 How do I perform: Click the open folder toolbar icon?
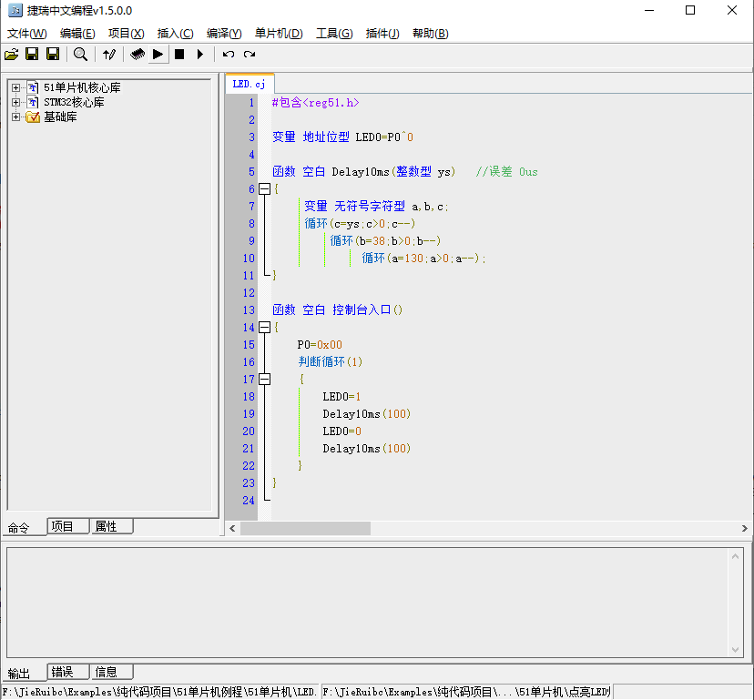point(12,55)
